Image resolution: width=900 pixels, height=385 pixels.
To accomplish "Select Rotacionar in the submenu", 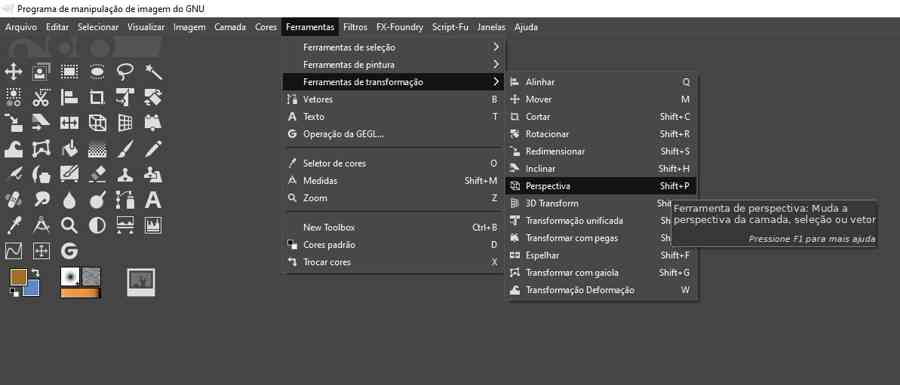I will pyautogui.click(x=600, y=134).
